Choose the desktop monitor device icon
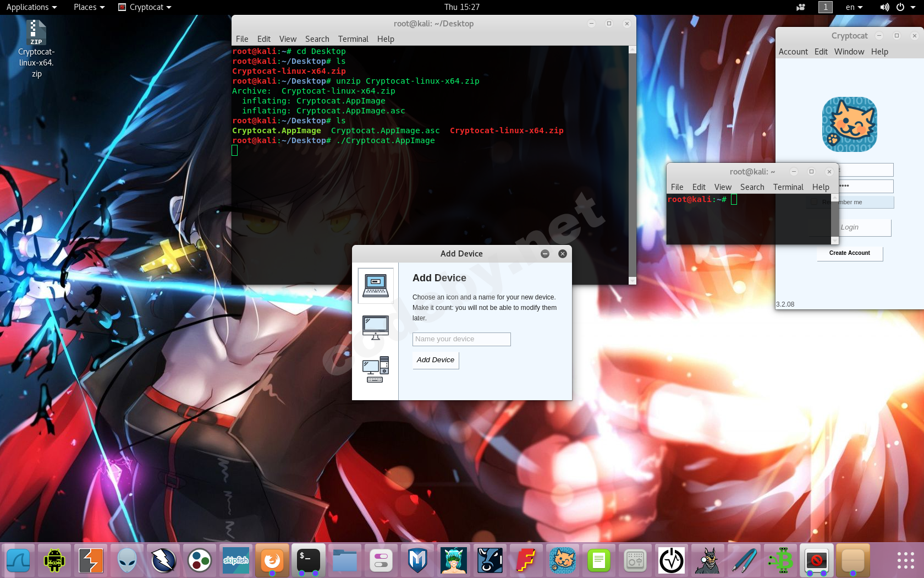This screenshot has width=924, height=578. click(x=376, y=328)
